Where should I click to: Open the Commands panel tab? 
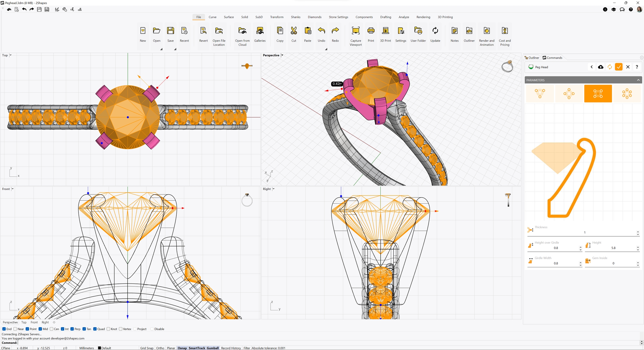[552, 58]
